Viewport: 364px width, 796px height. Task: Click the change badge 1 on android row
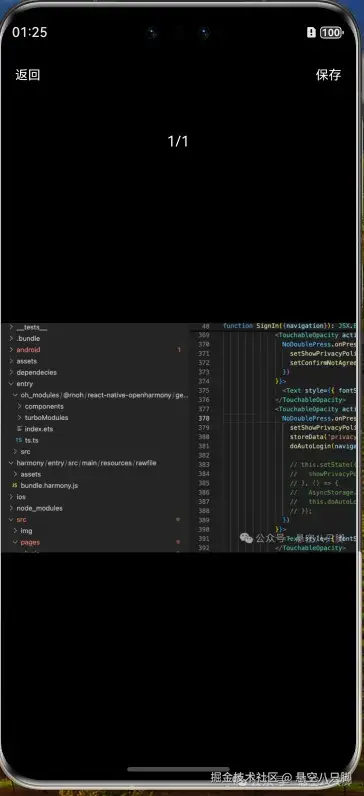tap(179, 350)
